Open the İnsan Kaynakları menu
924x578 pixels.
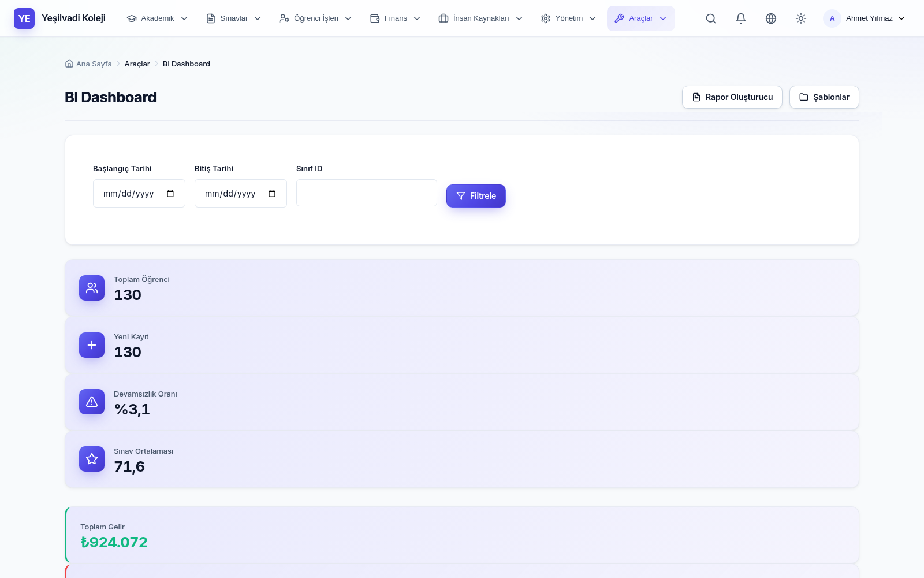click(x=481, y=18)
